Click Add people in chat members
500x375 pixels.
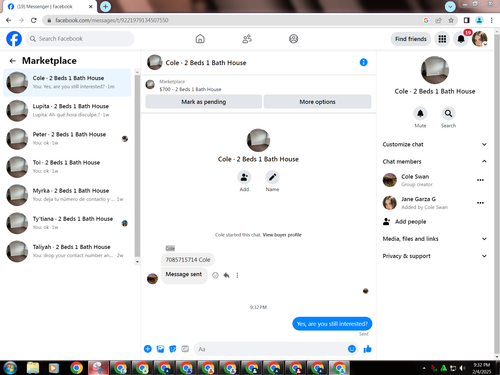[410, 222]
